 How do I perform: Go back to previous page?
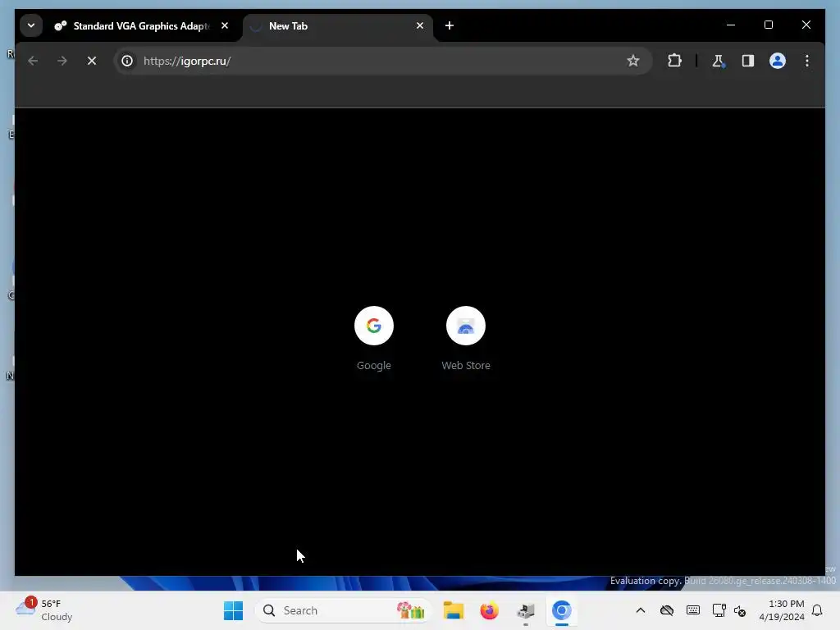click(x=33, y=61)
